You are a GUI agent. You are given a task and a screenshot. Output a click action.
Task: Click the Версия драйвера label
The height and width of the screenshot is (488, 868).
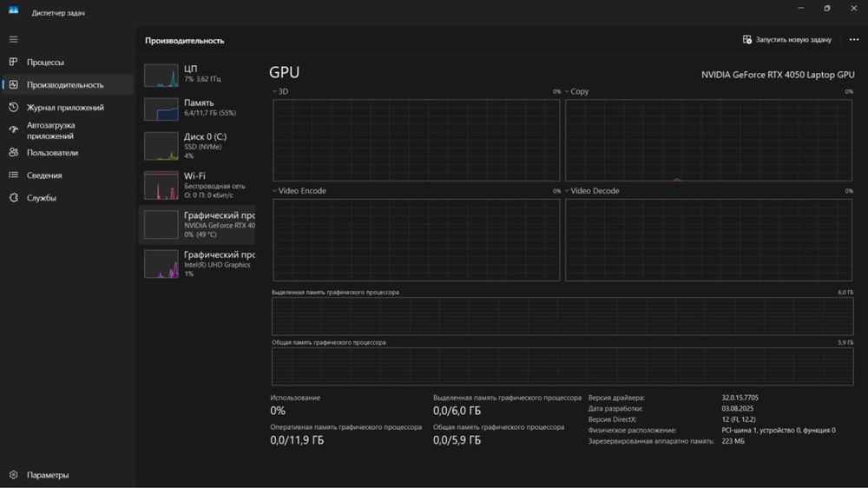pos(616,398)
